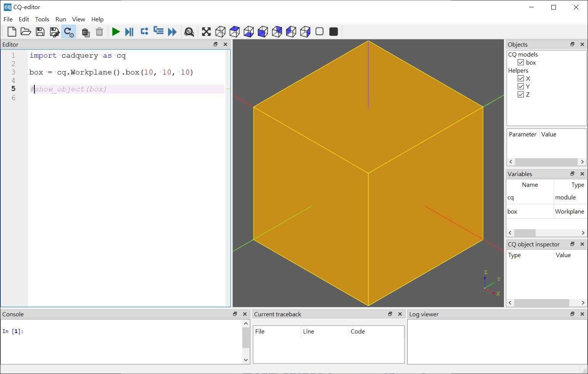Image resolution: width=588 pixels, height=374 pixels.
Task: Hide the Z helper axis checkbox
Action: point(521,94)
